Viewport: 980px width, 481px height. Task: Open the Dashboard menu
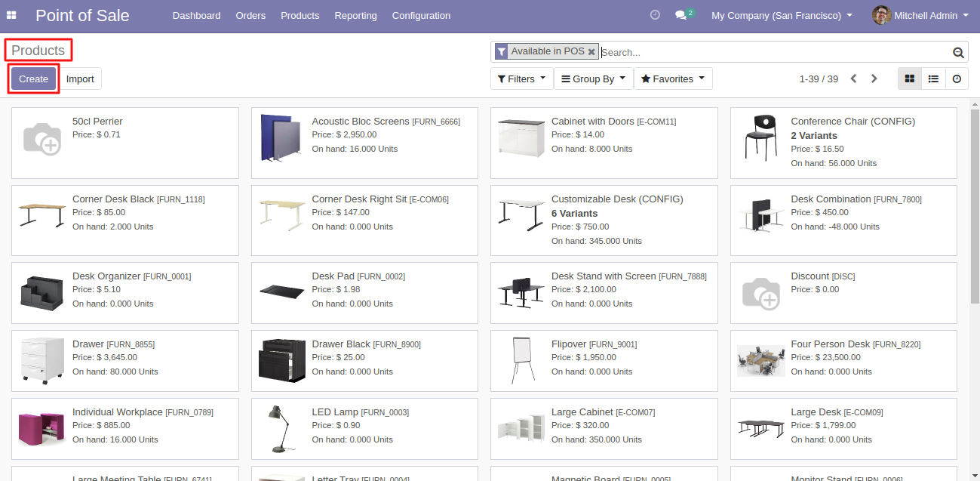coord(196,15)
